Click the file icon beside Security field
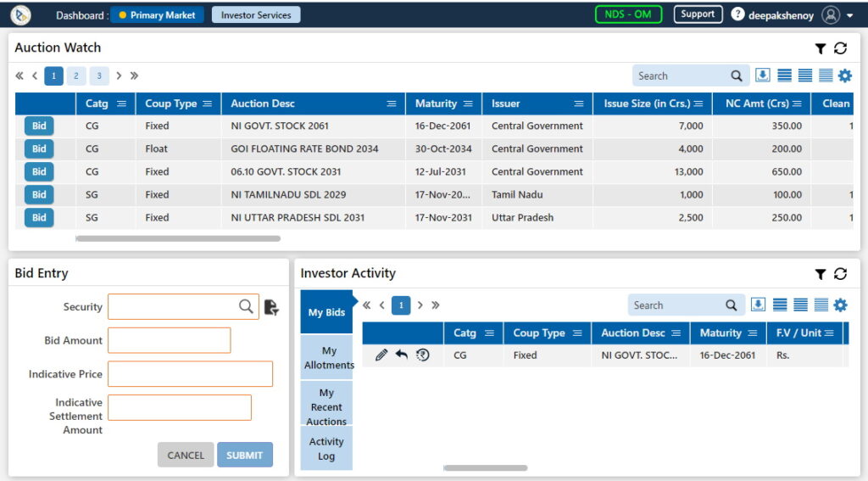Image resolution: width=868 pixels, height=481 pixels. coord(271,307)
